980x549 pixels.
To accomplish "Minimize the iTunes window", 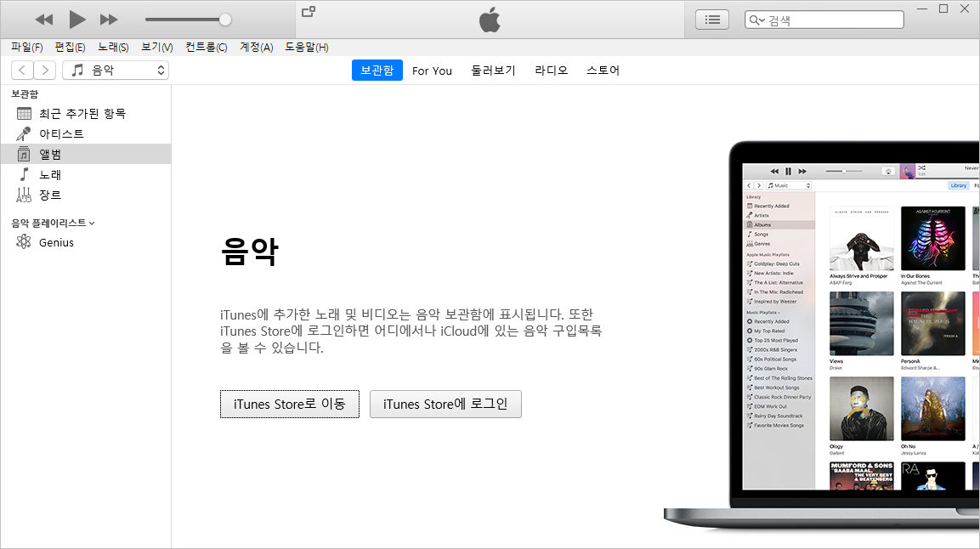I will pyautogui.click(x=922, y=8).
